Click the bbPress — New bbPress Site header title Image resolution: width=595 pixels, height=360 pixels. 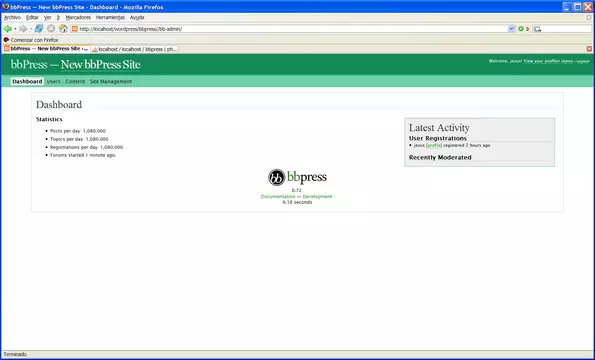76,64
